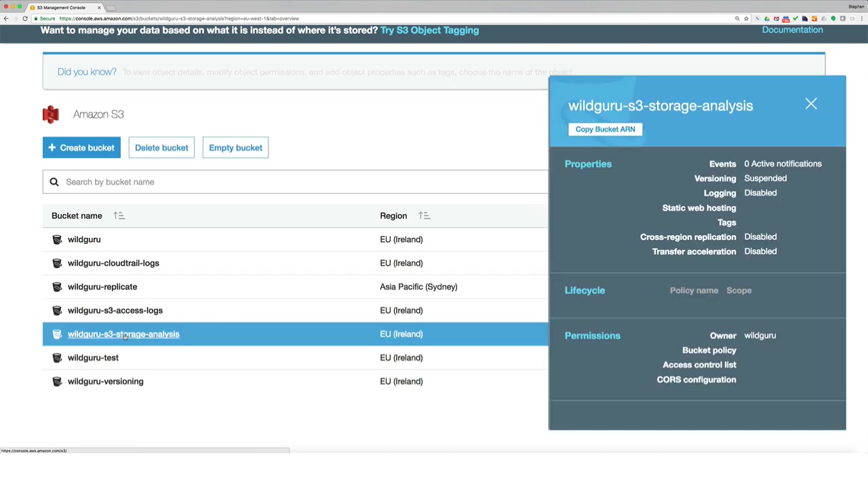Click the browser address bar URL
The image size is (868, 488).
pos(179,18)
